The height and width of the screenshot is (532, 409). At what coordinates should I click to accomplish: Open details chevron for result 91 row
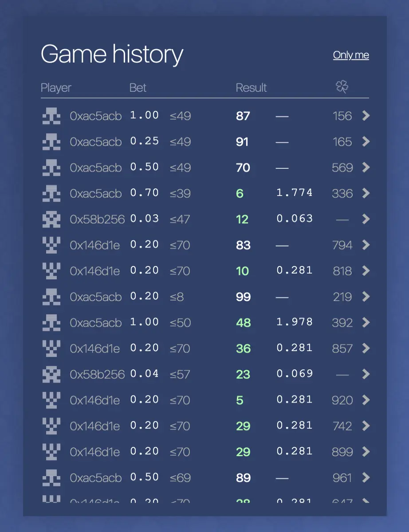coord(366,141)
